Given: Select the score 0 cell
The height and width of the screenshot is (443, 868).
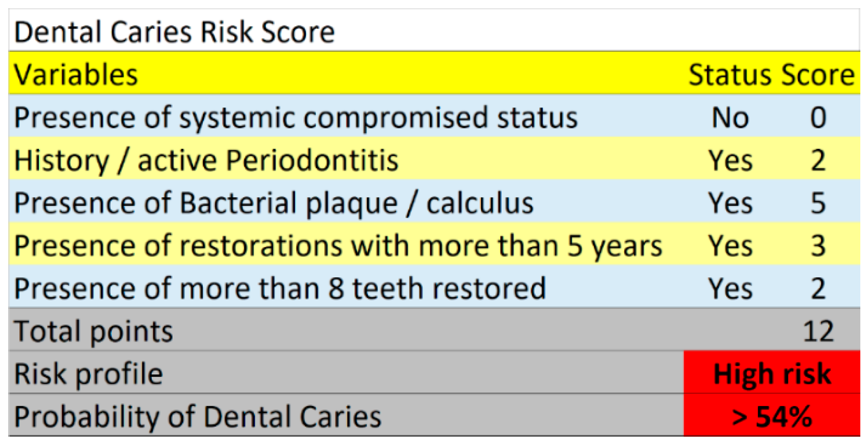Looking at the screenshot, I should point(818,118).
